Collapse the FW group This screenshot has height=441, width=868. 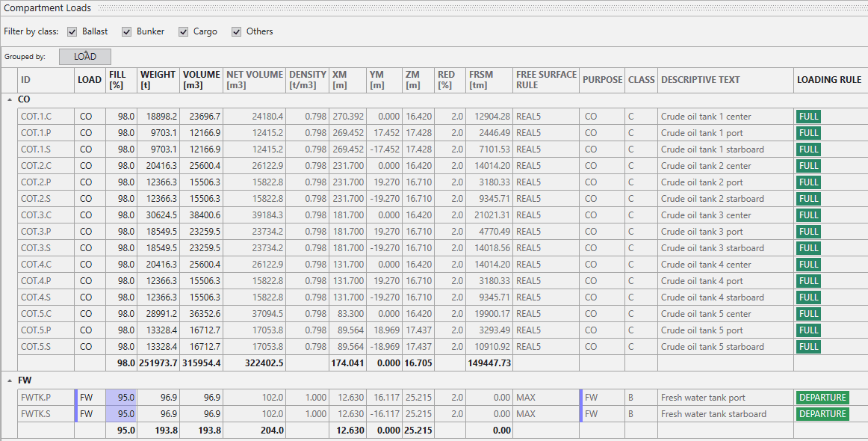point(10,380)
